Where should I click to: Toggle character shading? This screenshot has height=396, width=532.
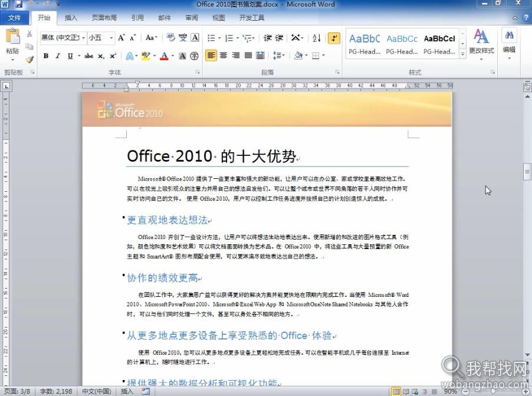tap(182, 56)
